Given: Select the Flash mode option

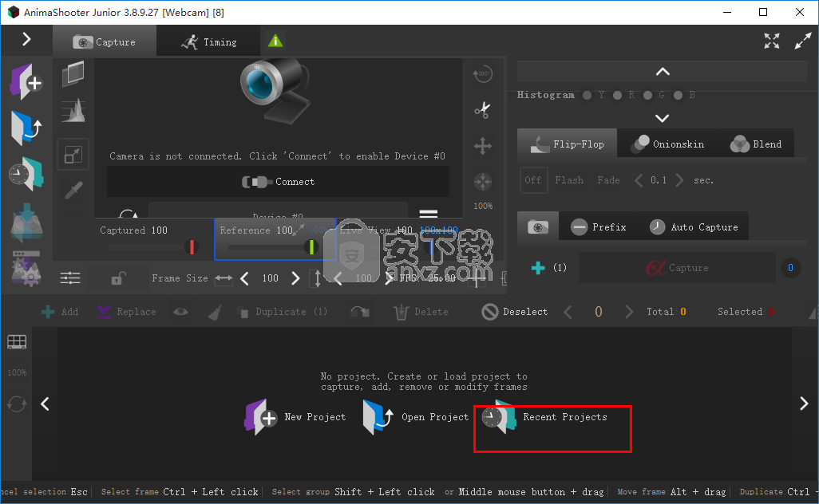Looking at the screenshot, I should click(x=569, y=180).
